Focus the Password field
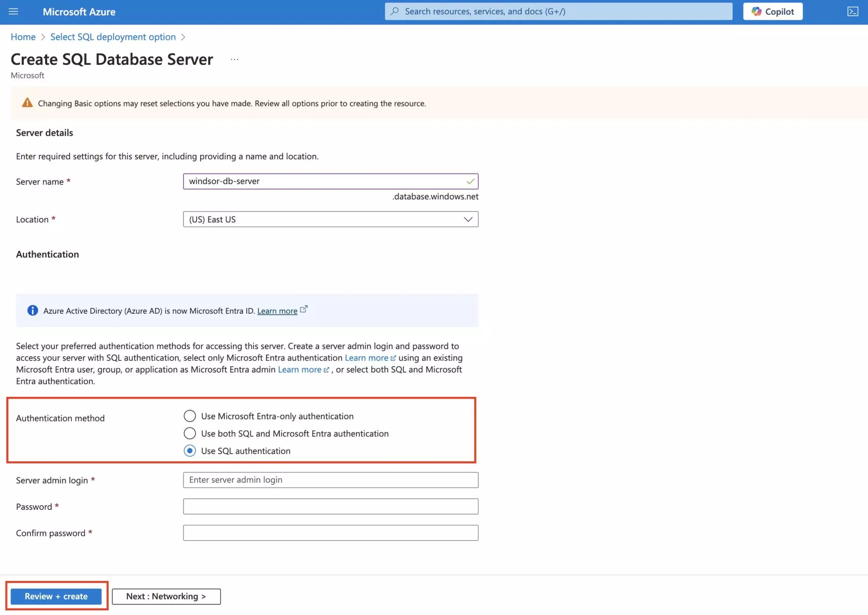Image resolution: width=868 pixels, height=615 pixels. coord(331,506)
